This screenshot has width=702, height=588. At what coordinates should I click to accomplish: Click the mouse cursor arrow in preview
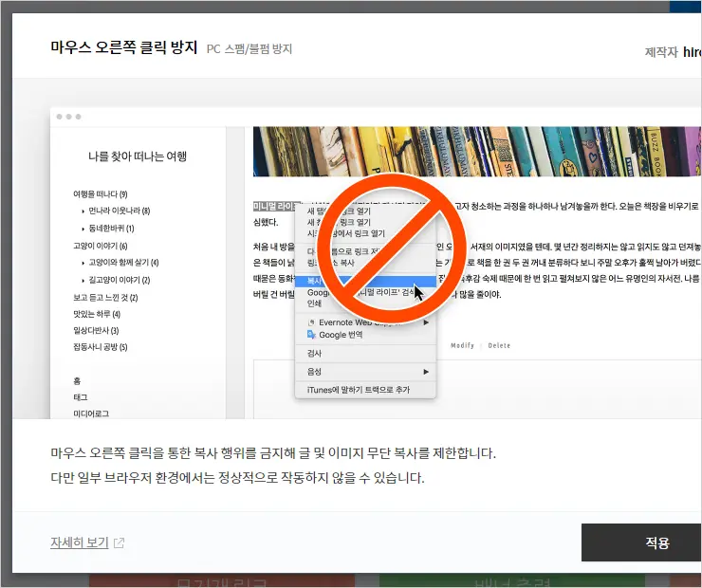[x=418, y=292]
